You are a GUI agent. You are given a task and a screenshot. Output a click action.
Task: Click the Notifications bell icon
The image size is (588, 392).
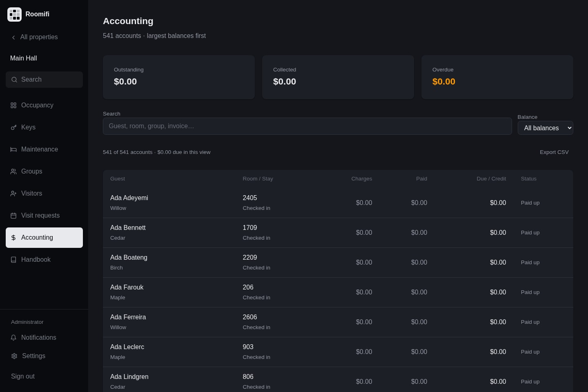(x=13, y=338)
